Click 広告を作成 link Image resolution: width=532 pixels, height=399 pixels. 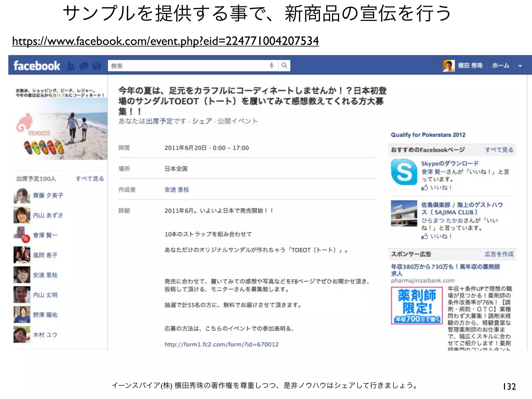(499, 254)
